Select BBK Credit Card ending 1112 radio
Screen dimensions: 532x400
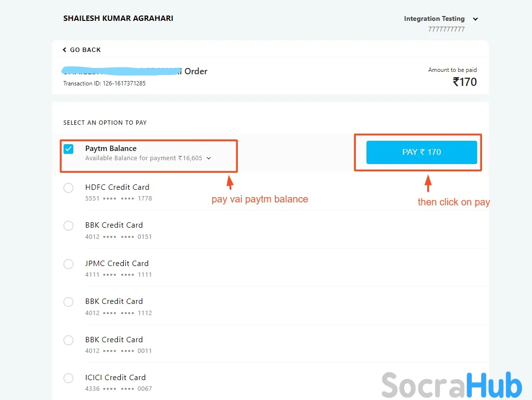(x=68, y=302)
